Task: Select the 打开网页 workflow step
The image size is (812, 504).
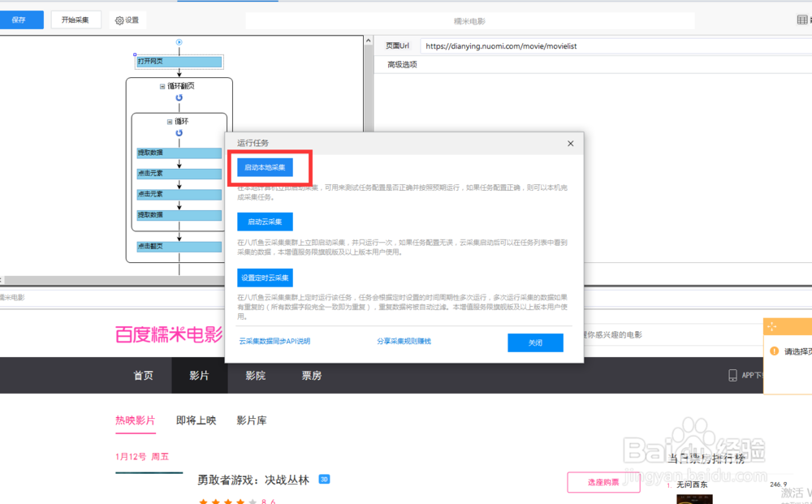Action: click(x=179, y=62)
